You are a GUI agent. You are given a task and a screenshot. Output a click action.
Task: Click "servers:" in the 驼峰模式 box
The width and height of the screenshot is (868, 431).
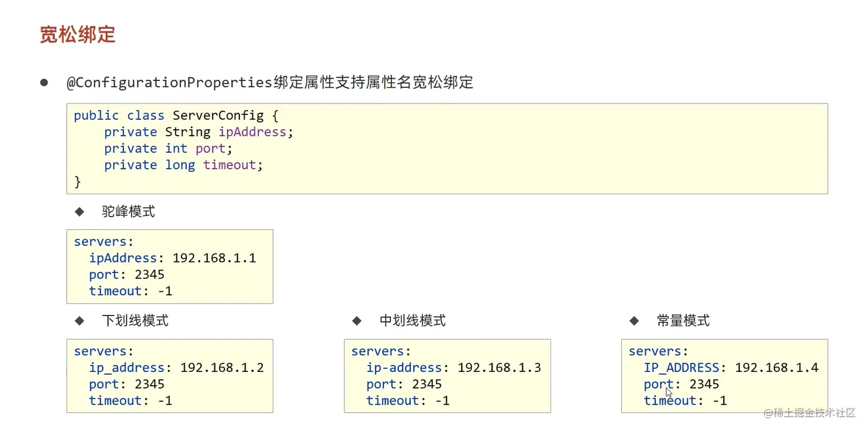103,241
